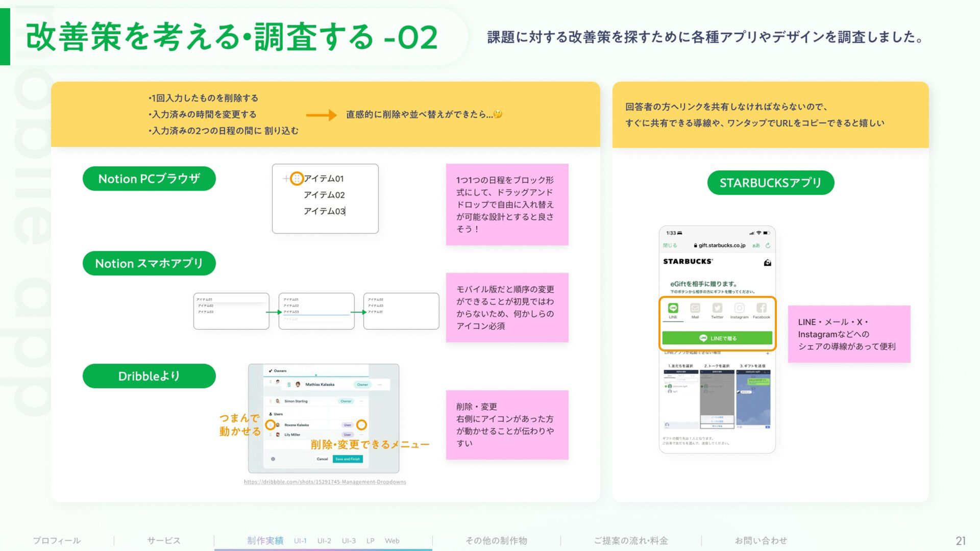Click the browser reload icon beside gift.starbucks.co.jp
The width and height of the screenshot is (980, 551).
[x=768, y=245]
